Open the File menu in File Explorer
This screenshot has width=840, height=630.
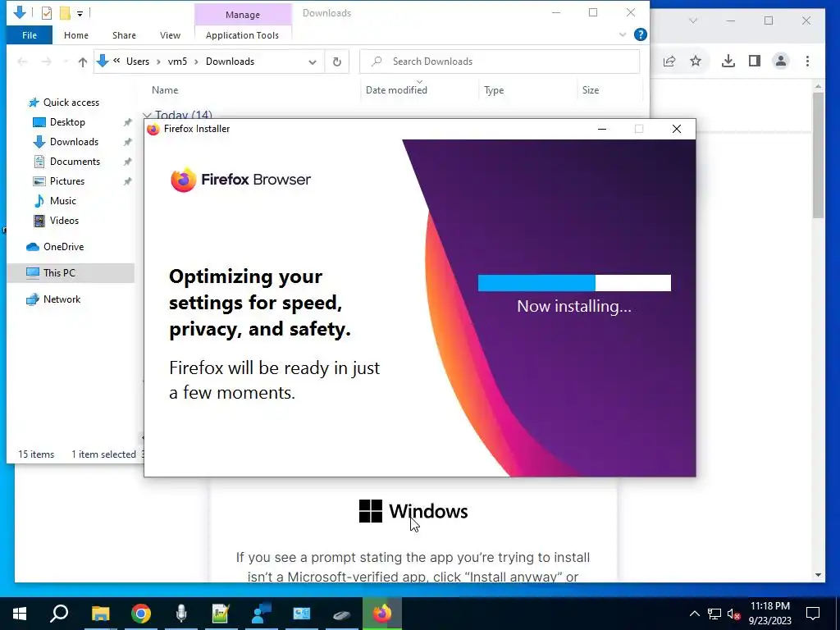pos(30,35)
